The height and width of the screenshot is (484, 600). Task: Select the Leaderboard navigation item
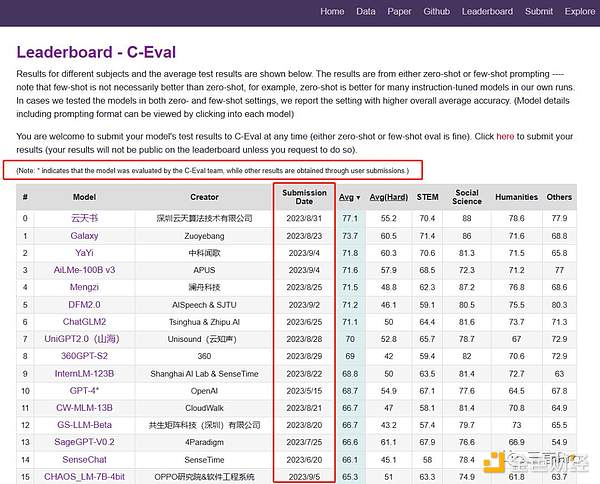487,12
